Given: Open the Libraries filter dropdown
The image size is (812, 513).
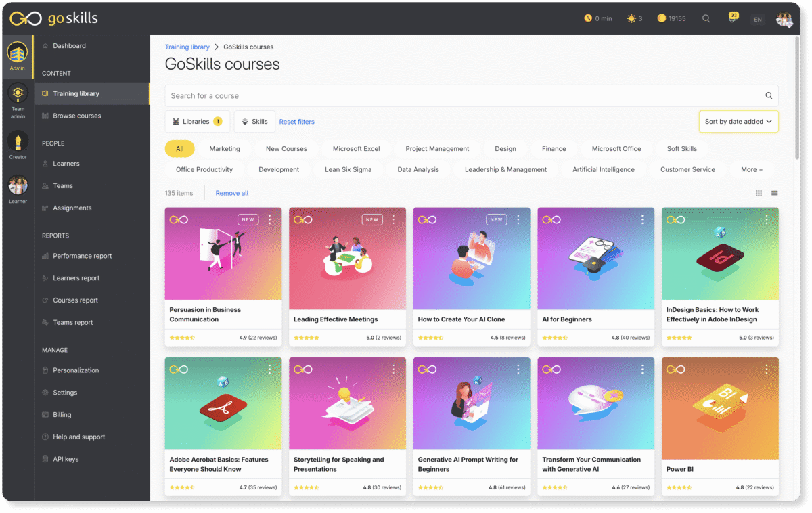Looking at the screenshot, I should [x=198, y=122].
